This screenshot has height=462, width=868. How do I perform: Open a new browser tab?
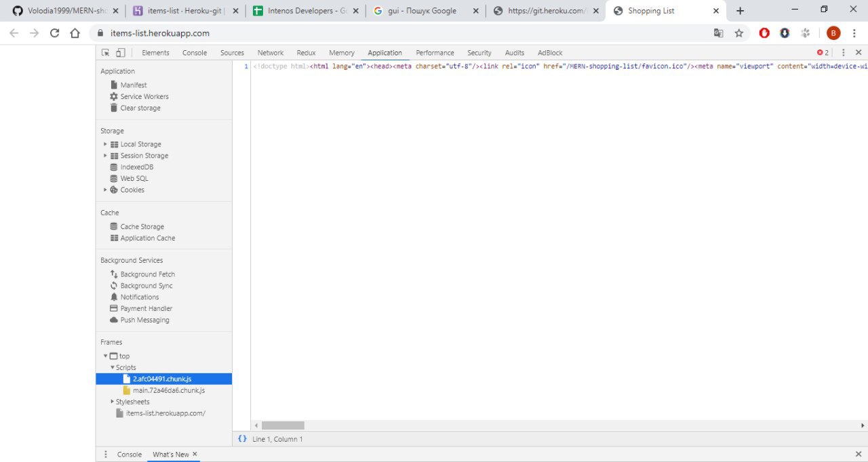[x=740, y=11]
